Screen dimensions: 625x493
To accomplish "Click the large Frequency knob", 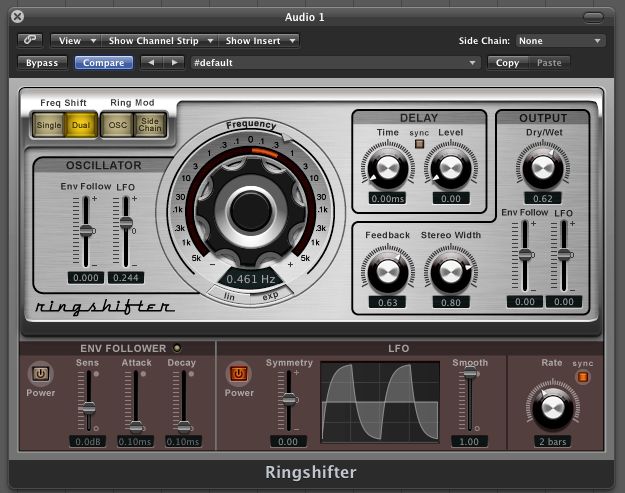I will pyautogui.click(x=251, y=209).
